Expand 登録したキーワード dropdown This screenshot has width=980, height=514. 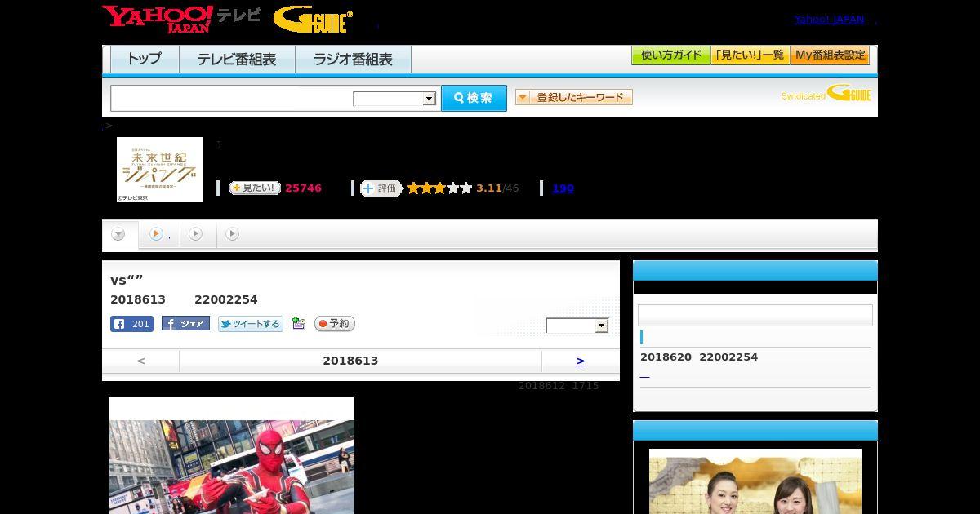click(574, 97)
